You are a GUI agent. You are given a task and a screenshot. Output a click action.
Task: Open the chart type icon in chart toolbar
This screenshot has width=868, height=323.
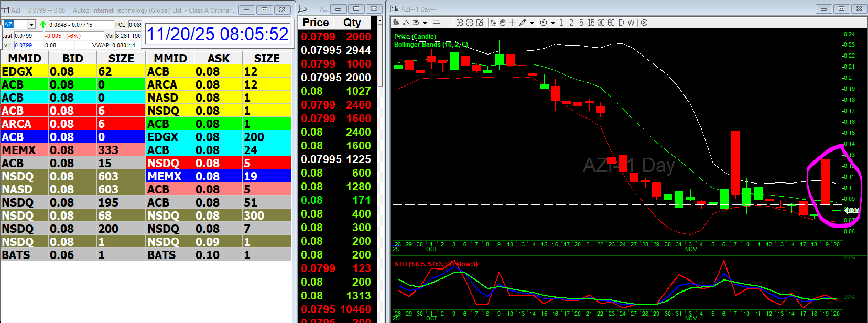[x=396, y=23]
